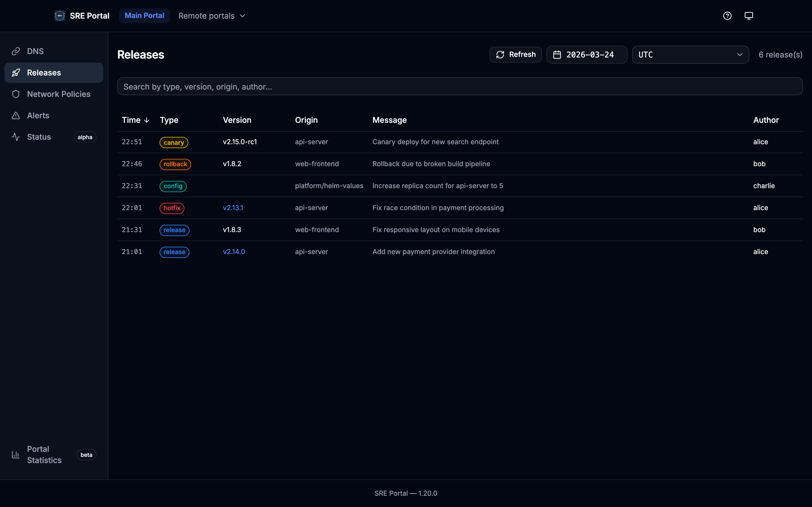Open the help question mark icon

point(727,16)
